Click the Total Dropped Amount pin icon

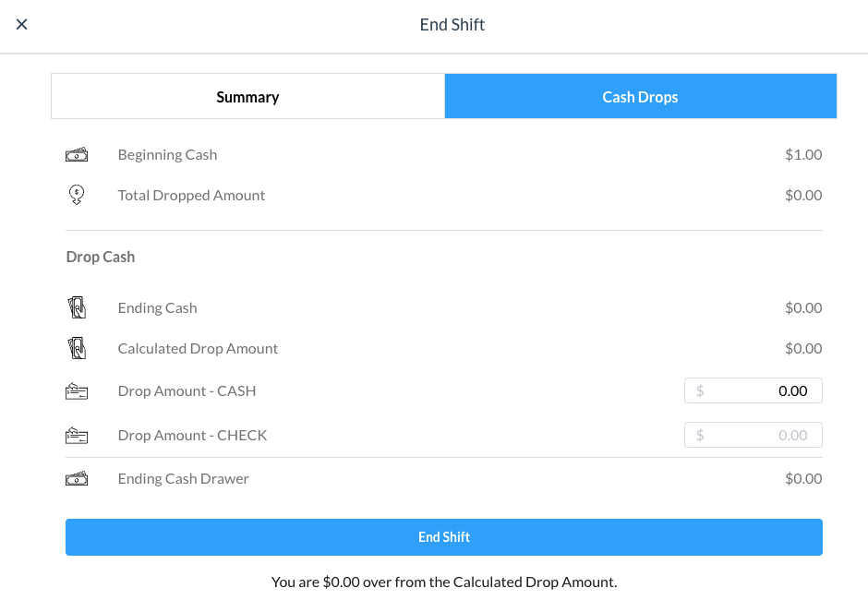point(77,195)
